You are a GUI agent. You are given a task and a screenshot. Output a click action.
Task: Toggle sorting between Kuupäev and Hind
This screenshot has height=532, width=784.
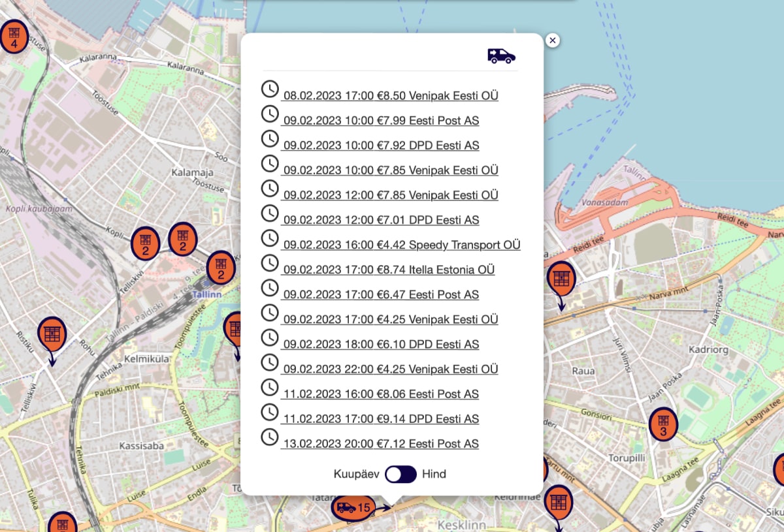[x=400, y=475]
